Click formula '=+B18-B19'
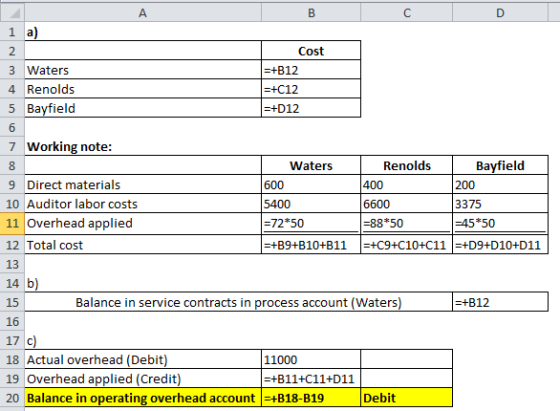 point(311,397)
